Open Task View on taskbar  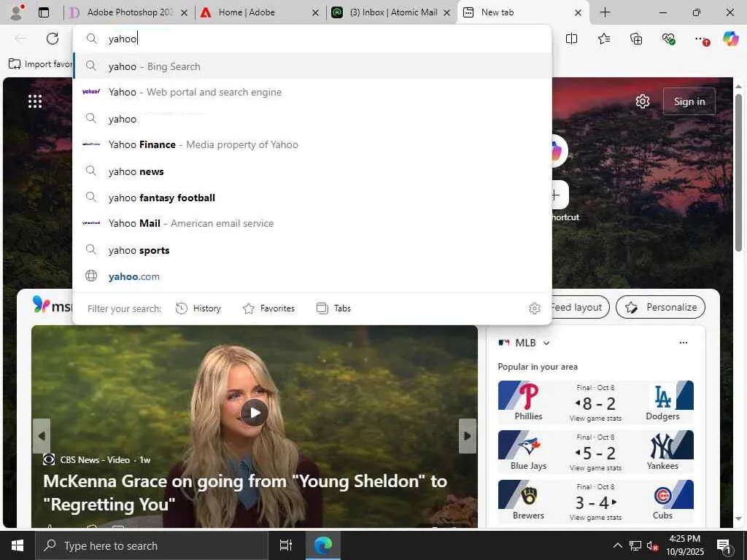[x=285, y=545]
